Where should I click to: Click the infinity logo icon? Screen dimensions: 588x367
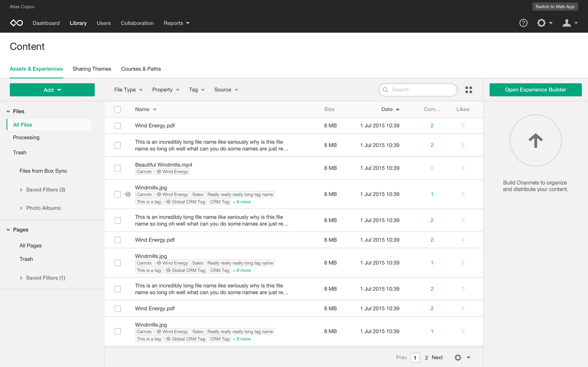pyautogui.click(x=17, y=23)
